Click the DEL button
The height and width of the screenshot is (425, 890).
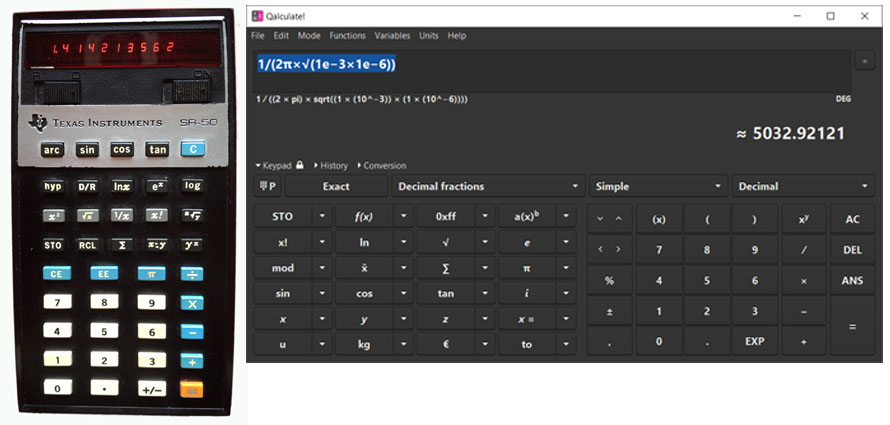pyautogui.click(x=852, y=250)
